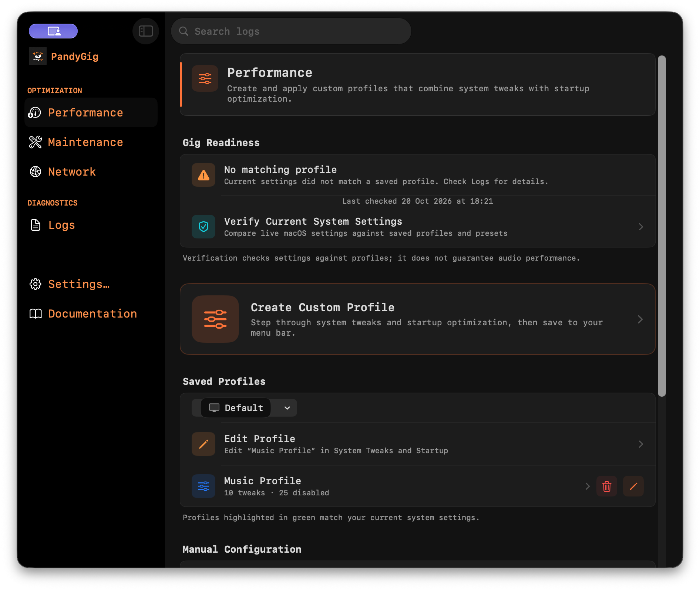
Task: Click Create Custom Profile card title
Action: tap(323, 307)
